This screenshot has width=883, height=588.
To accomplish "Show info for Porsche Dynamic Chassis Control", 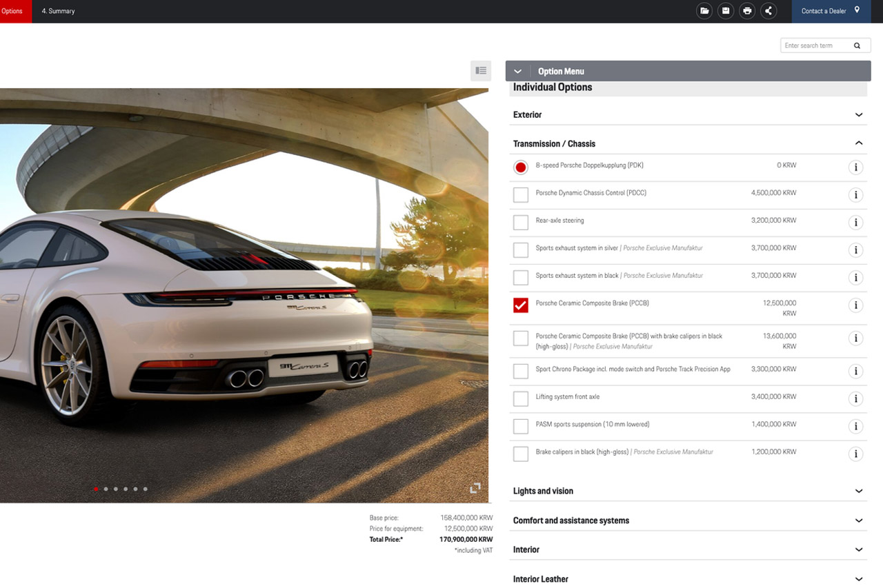I will point(855,195).
